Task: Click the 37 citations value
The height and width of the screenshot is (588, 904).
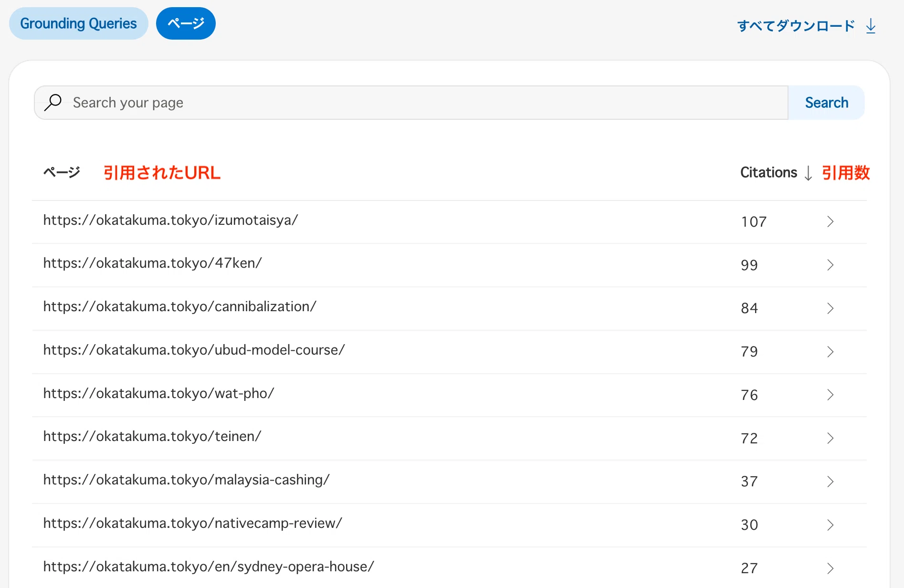Action: [749, 482]
